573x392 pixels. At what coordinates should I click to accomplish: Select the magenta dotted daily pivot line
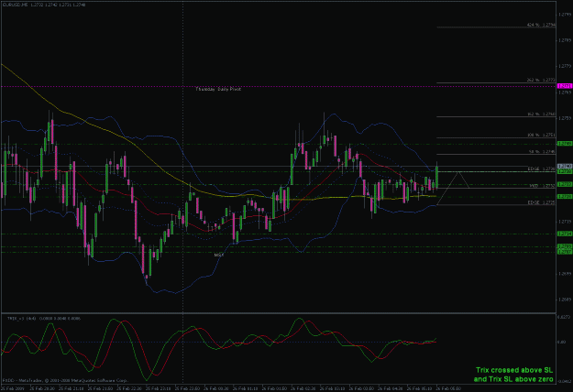pos(278,86)
